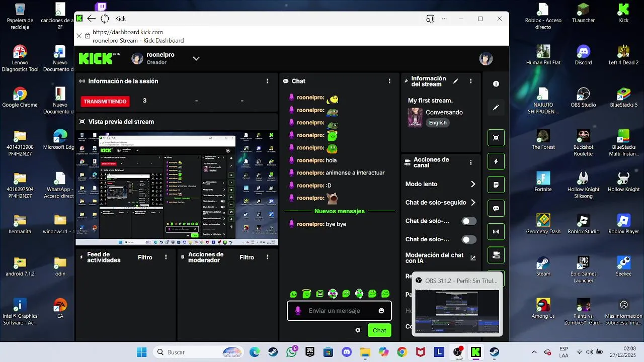Click 'animense a interactuar' chat message
644x362 pixels.
(355, 172)
